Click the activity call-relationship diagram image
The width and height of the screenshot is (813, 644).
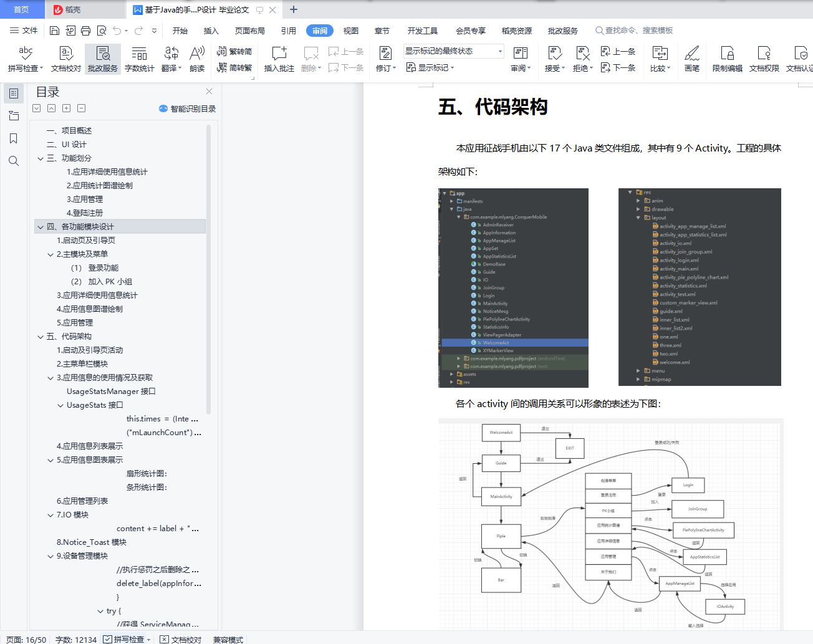coord(610,524)
